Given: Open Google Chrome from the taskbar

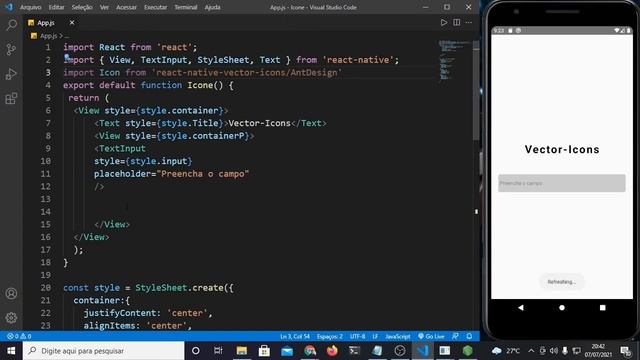Looking at the screenshot, I should tap(310, 351).
